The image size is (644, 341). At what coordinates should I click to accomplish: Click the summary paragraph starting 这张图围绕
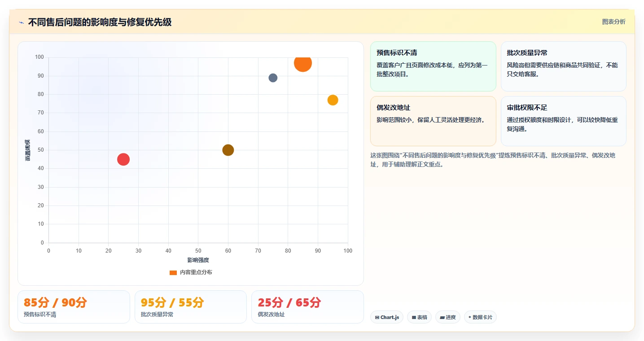493,160
